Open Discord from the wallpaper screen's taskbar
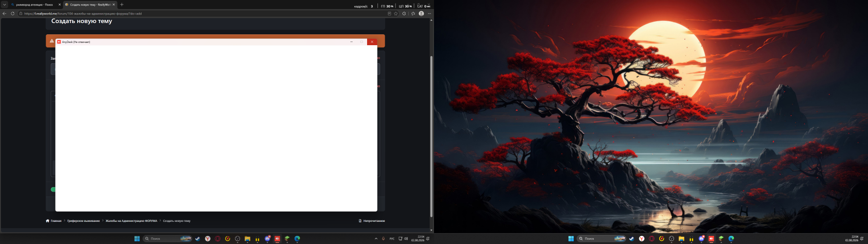Image resolution: width=868 pixels, height=244 pixels. point(701,239)
